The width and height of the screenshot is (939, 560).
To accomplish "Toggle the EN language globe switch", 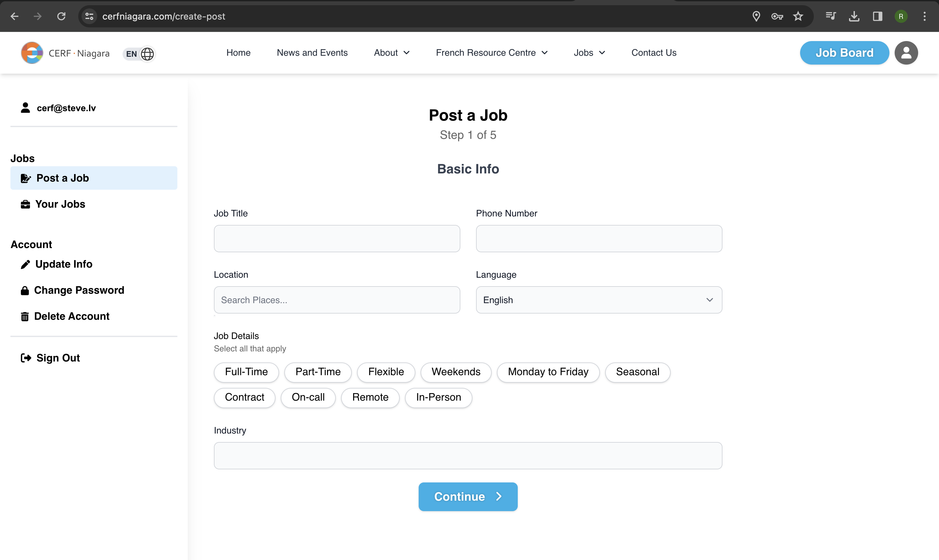I will point(139,53).
